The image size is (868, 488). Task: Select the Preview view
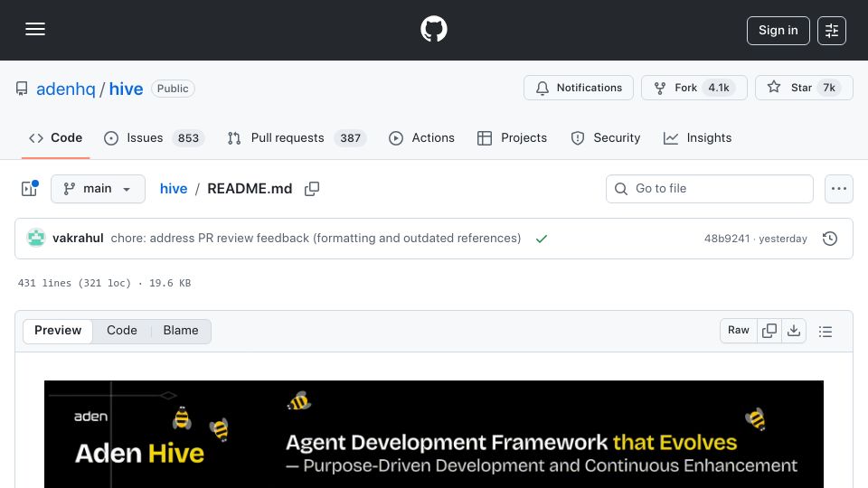[x=58, y=331]
